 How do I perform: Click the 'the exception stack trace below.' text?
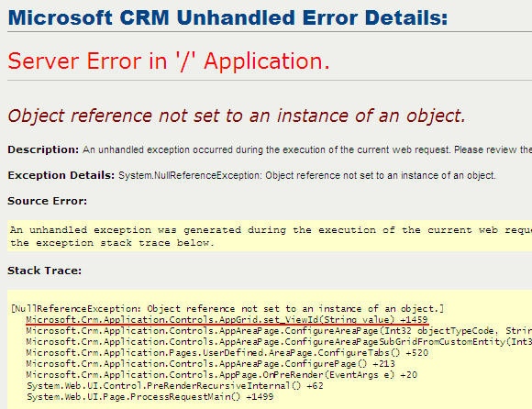pos(112,243)
